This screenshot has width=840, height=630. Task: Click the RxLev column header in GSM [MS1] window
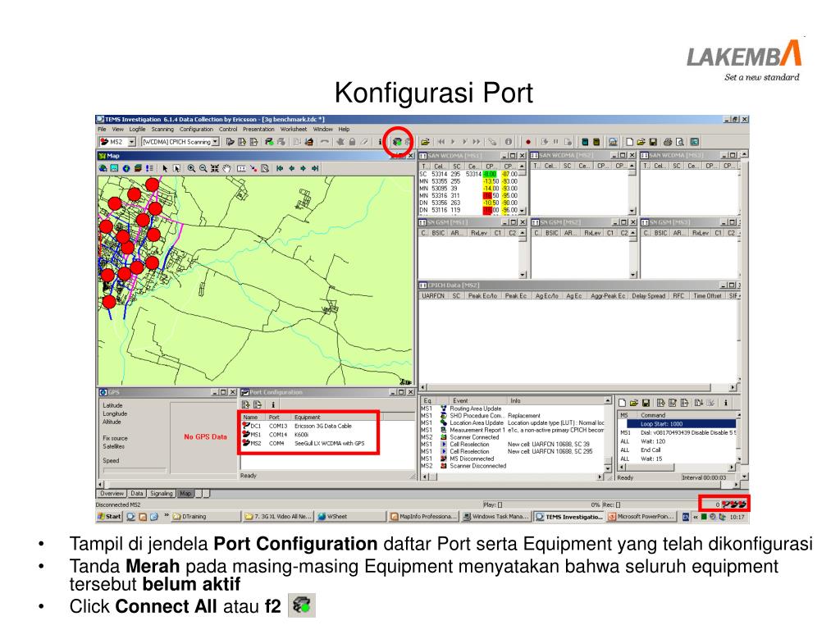(x=479, y=233)
